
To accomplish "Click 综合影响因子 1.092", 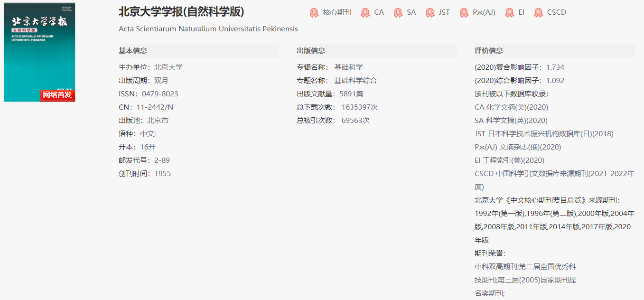I will click(520, 81).
